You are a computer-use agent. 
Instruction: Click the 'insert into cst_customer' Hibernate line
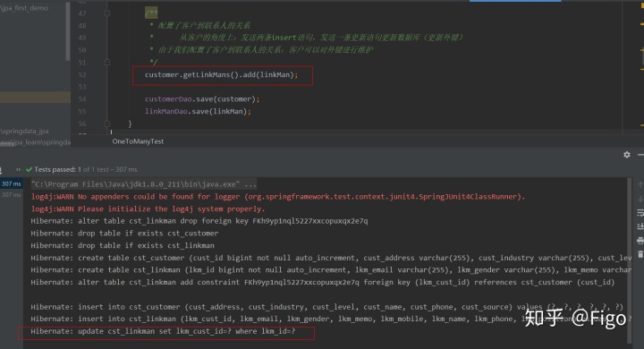(x=327, y=307)
